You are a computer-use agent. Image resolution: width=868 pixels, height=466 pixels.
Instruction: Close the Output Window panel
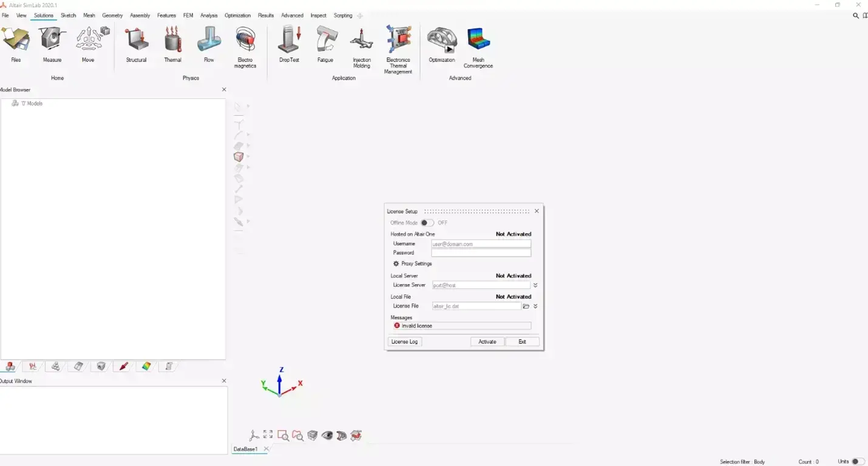(224, 381)
